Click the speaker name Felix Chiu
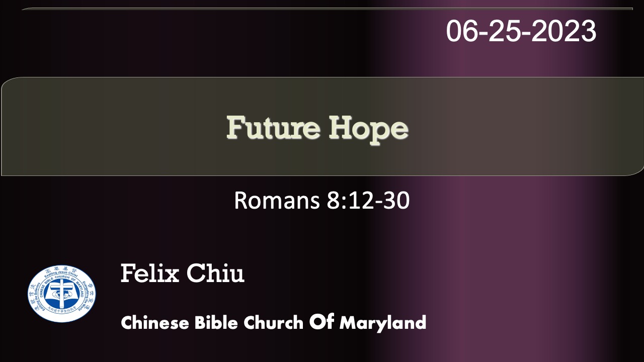This screenshot has height=362, width=644. (x=182, y=274)
